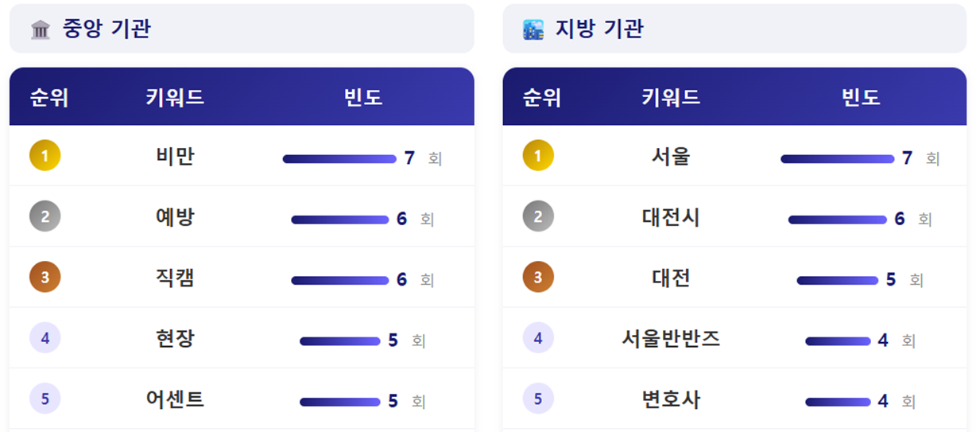Click the 비만 keyword text
Screen dimensions: 980x432
tap(175, 157)
